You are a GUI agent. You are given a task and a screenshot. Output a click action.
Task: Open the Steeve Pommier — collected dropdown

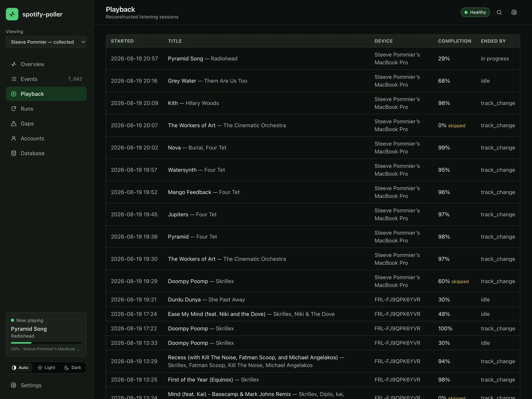point(46,42)
